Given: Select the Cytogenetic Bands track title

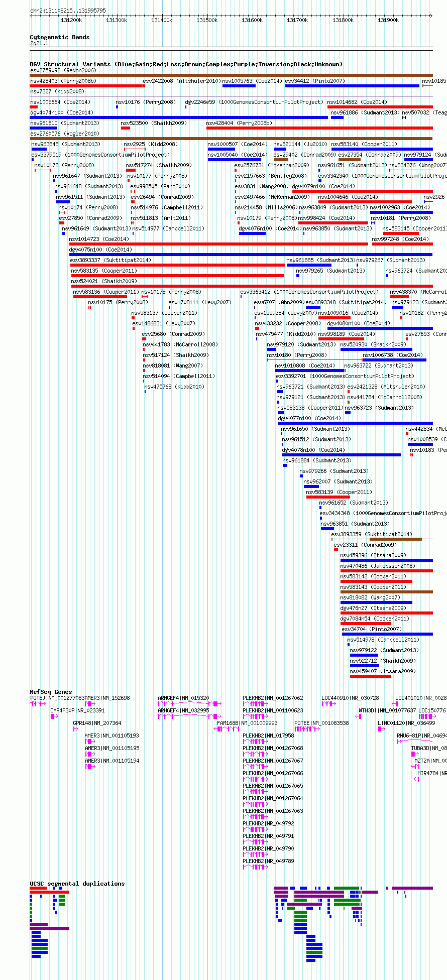Looking at the screenshot, I should [x=60, y=37].
